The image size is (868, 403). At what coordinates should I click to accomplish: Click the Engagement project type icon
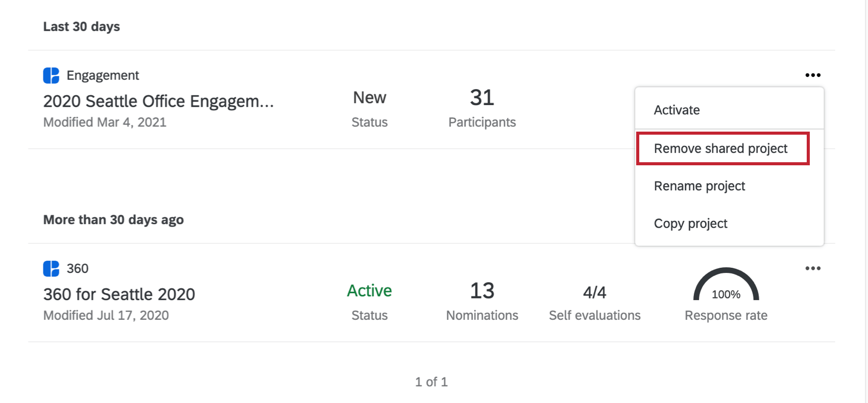point(51,75)
